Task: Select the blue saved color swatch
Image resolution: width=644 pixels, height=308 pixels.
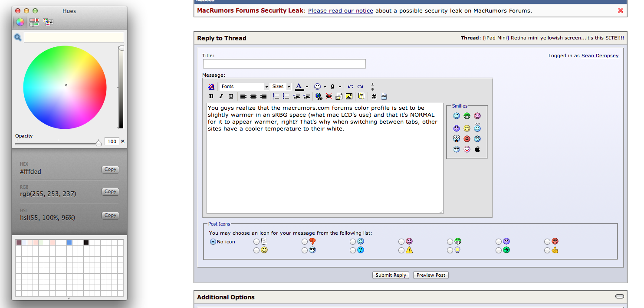Action: tap(69, 242)
